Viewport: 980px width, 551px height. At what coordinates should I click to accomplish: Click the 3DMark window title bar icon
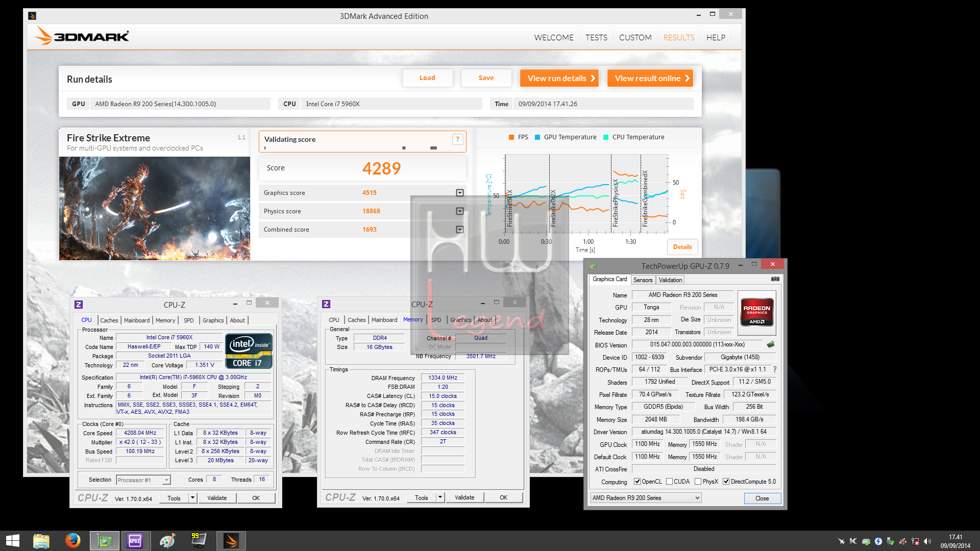click(32, 16)
